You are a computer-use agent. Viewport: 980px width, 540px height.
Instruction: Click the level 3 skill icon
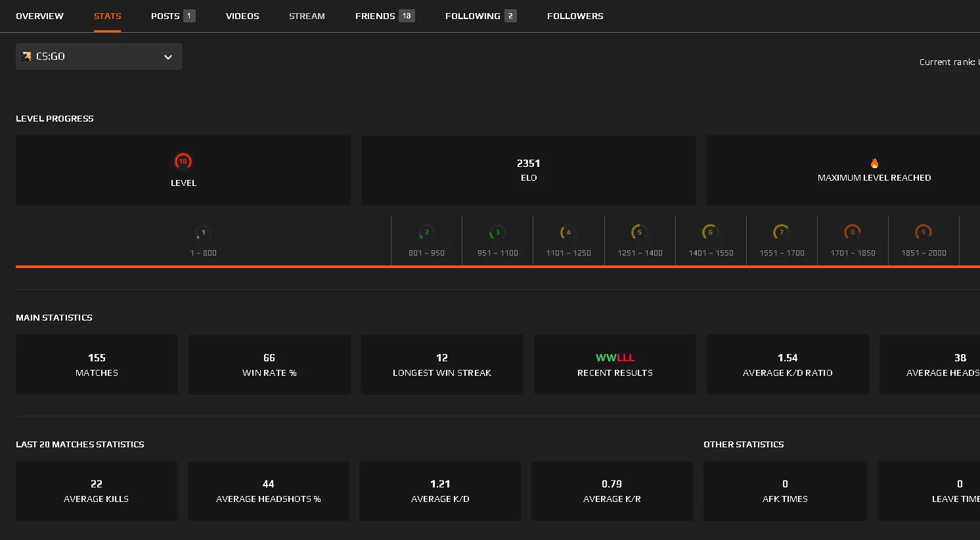497,233
